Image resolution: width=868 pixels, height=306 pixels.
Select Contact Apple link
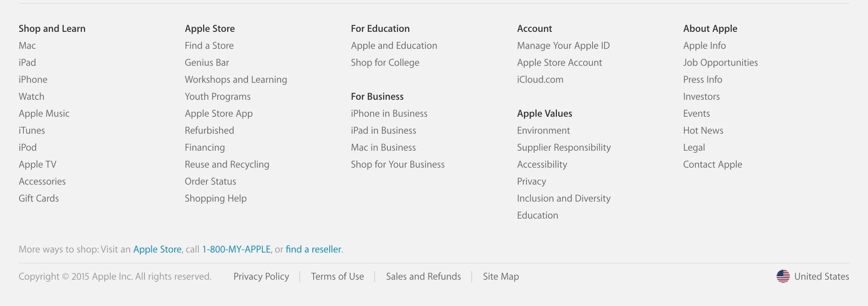712,165
